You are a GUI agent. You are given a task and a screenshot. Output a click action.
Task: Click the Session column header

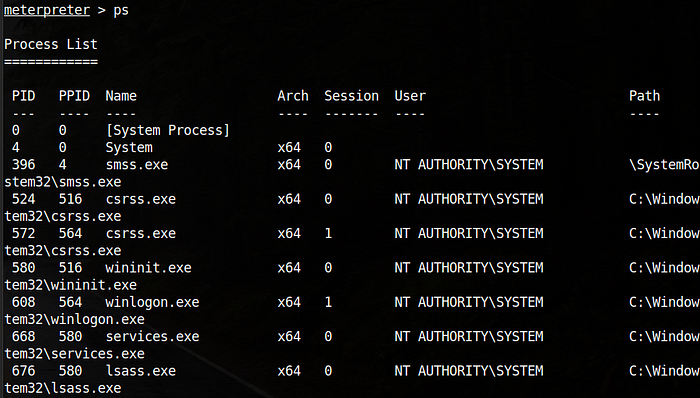pyautogui.click(x=351, y=96)
